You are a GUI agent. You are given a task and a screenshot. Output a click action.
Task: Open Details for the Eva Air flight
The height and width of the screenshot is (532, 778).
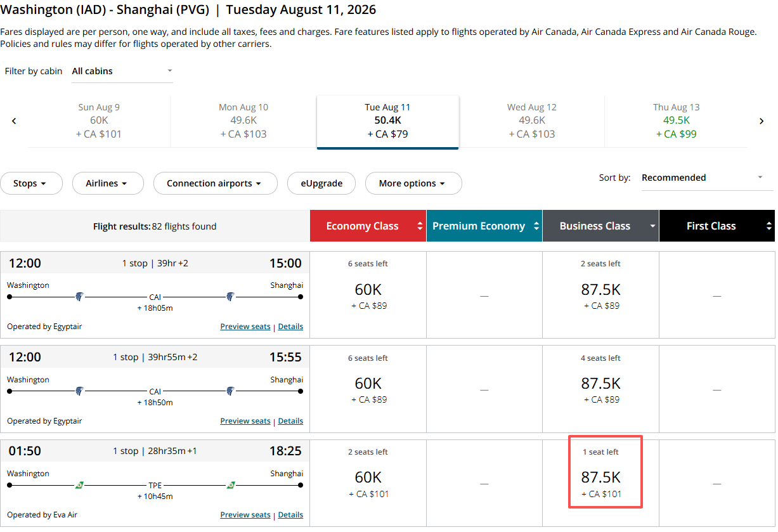[290, 515]
